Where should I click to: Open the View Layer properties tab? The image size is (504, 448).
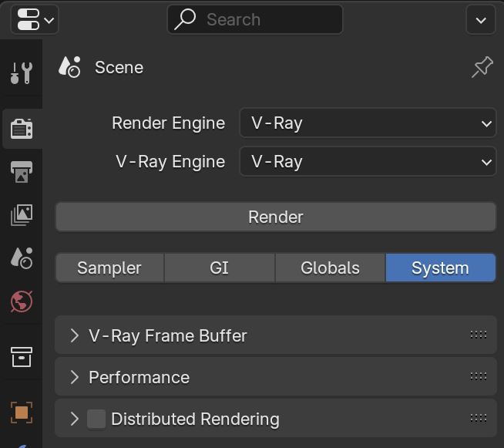click(22, 215)
